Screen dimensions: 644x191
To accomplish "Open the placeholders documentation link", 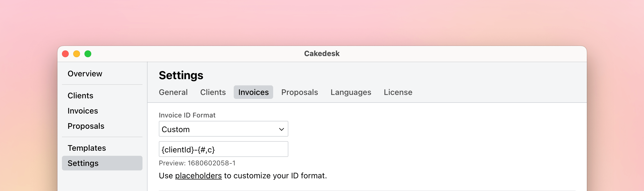I will coord(198,176).
